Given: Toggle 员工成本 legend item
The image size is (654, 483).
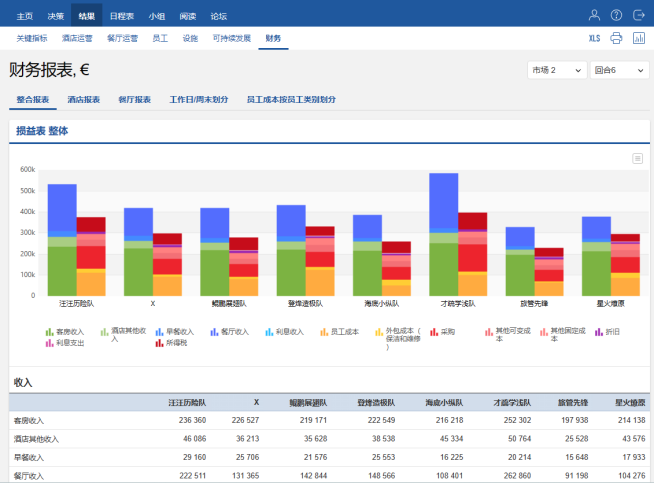Looking at the screenshot, I should (x=340, y=332).
